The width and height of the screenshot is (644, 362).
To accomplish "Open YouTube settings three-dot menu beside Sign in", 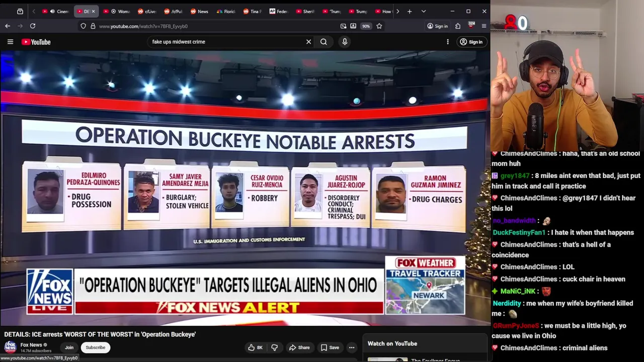I will [x=447, y=42].
